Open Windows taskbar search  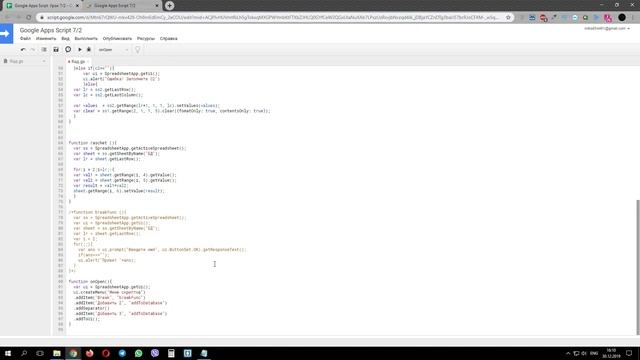click(24, 353)
